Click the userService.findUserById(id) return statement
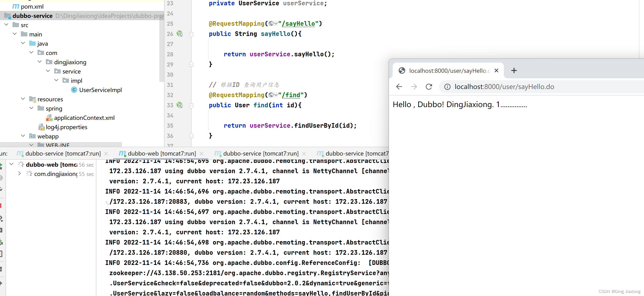 290,126
